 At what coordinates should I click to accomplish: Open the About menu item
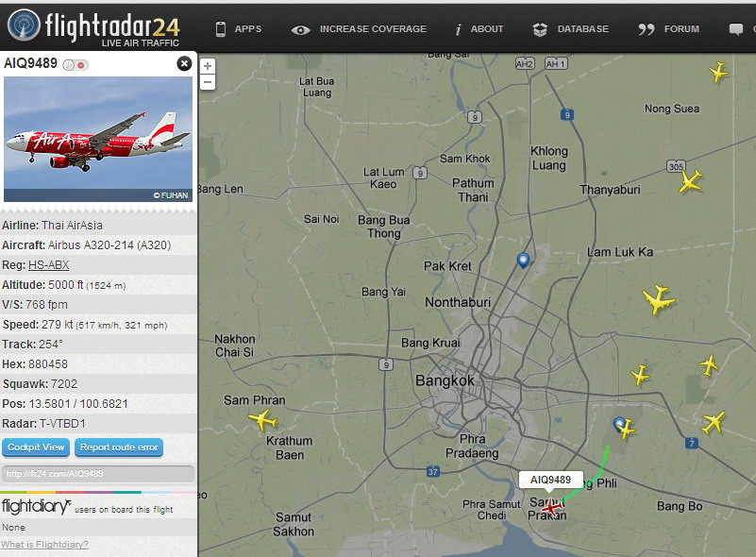479,29
